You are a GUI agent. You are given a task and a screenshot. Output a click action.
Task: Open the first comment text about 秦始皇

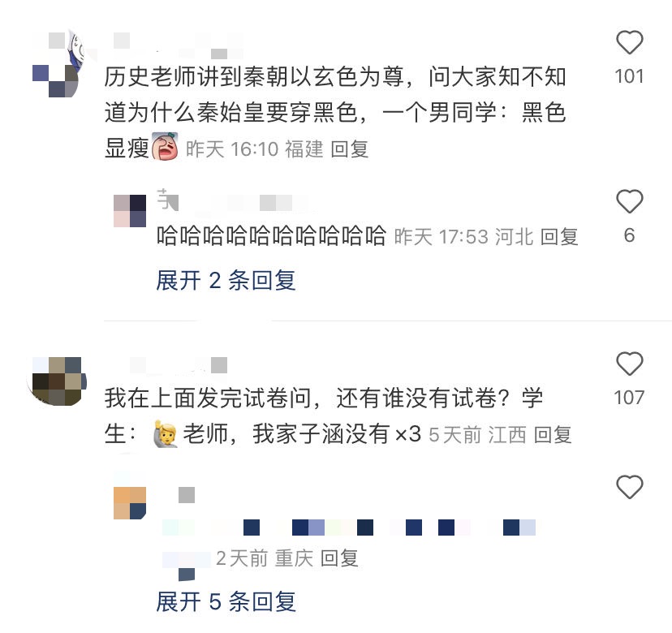tap(335, 112)
